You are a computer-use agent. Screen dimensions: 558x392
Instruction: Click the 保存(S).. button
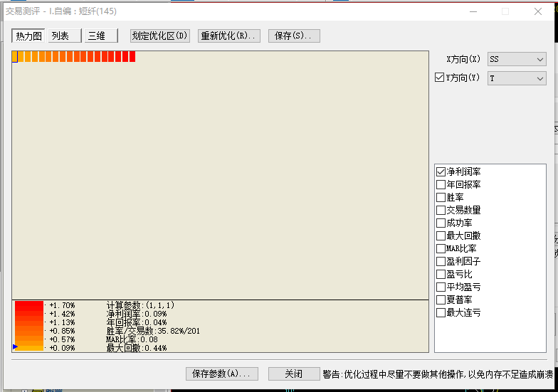pyautogui.click(x=294, y=36)
